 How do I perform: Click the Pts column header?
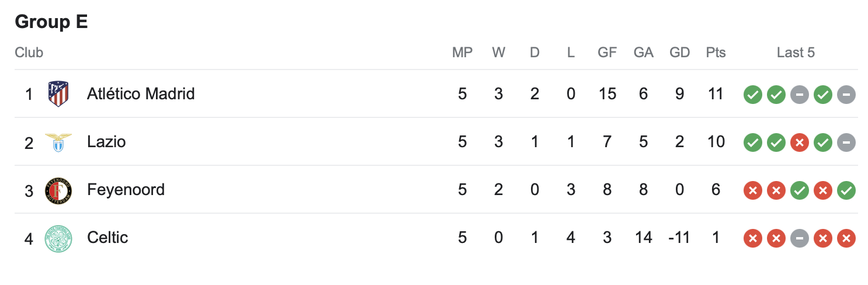click(x=716, y=53)
